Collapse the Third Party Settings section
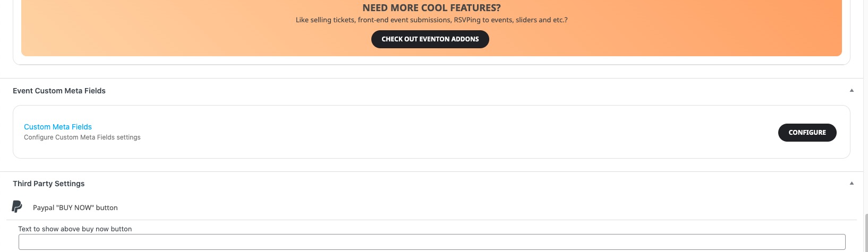The width and height of the screenshot is (868, 252). pyautogui.click(x=852, y=184)
